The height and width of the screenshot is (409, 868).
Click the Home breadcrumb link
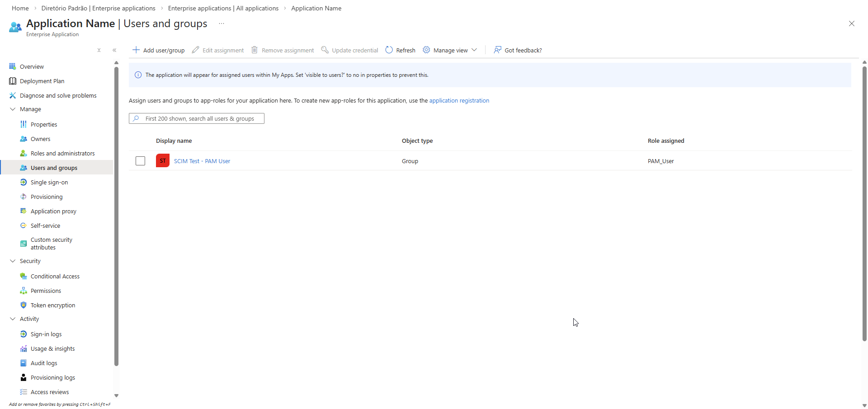point(20,8)
